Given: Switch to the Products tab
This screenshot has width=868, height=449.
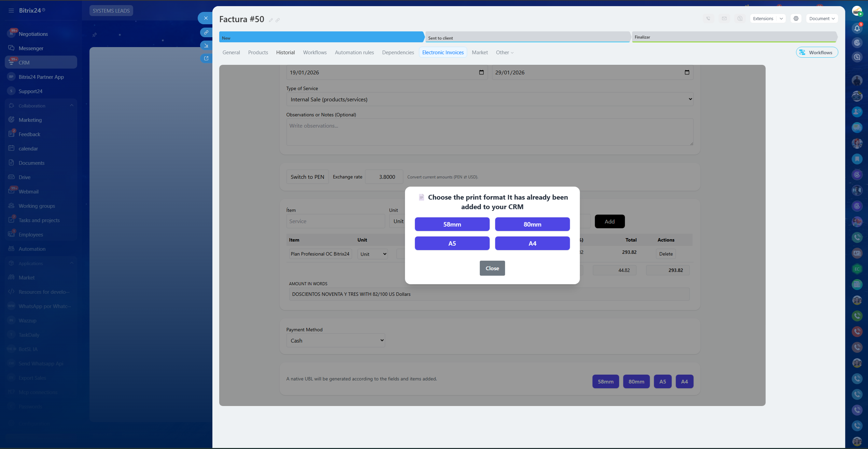Looking at the screenshot, I should point(258,52).
